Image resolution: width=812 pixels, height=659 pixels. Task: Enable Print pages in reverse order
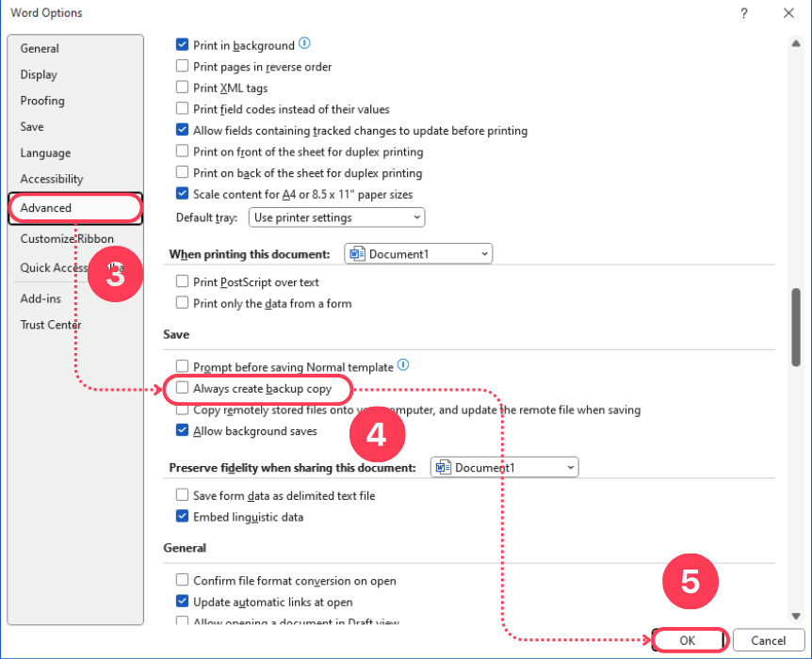tap(182, 67)
